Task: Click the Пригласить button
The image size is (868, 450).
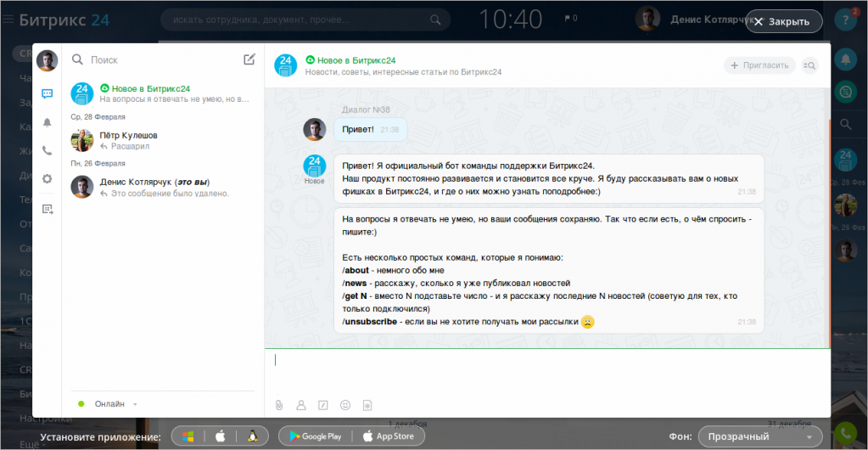Action: coord(759,65)
